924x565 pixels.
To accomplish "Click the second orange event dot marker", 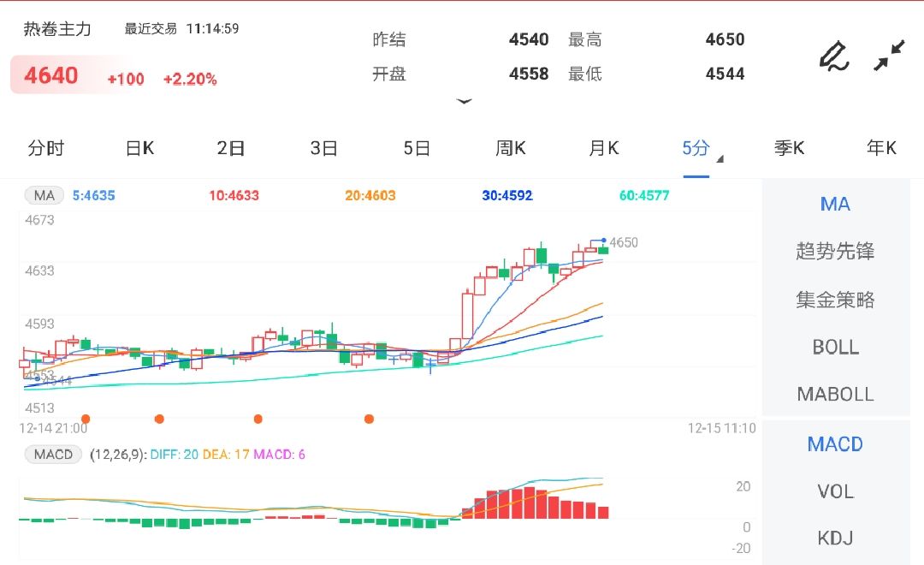I will click(x=159, y=419).
